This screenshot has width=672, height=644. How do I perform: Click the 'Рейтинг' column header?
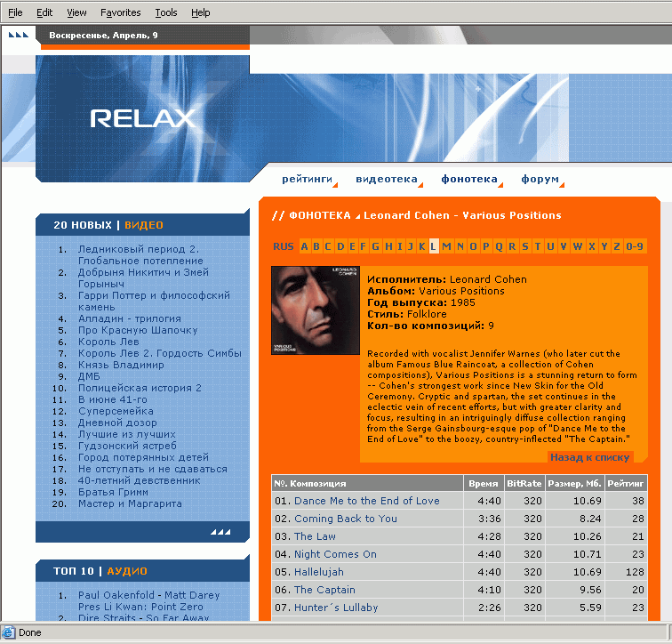coord(626,483)
